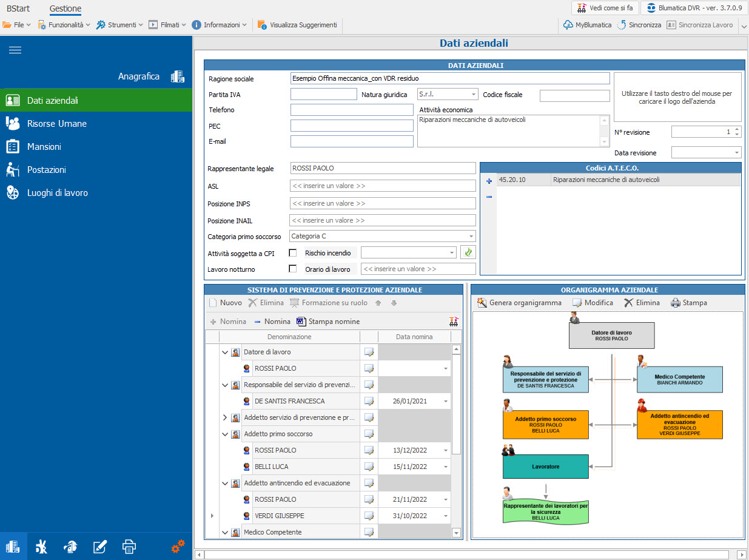The width and height of the screenshot is (749, 560).
Task: Click Stampa in organigramma toolbar
Action: (x=689, y=303)
